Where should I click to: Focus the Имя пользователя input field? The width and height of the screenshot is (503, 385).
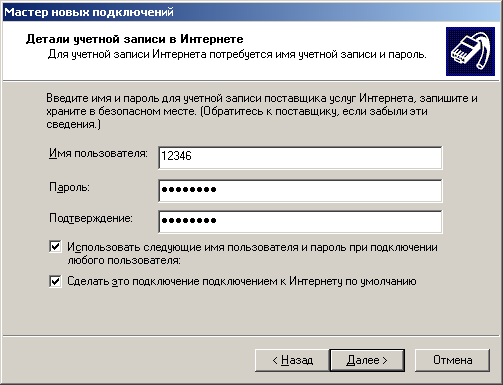(300, 158)
